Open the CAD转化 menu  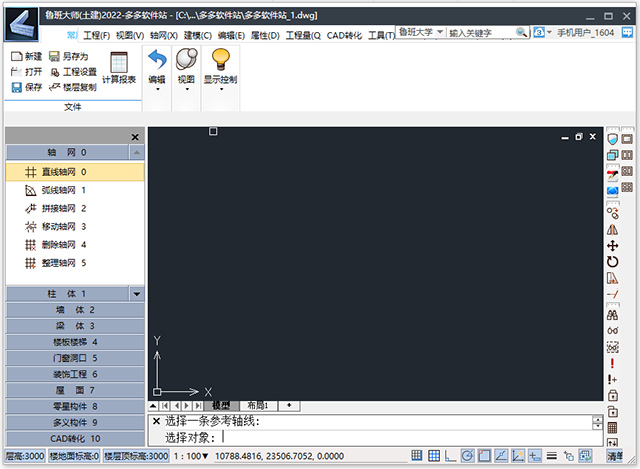344,36
